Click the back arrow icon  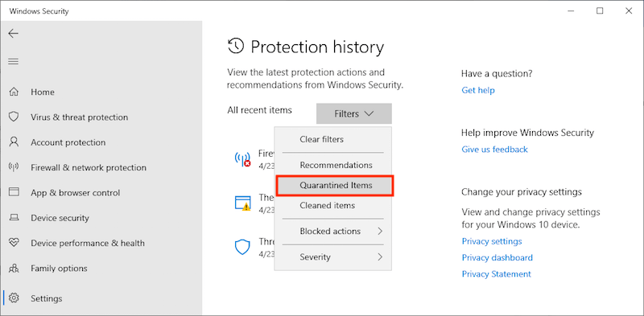pos(14,33)
